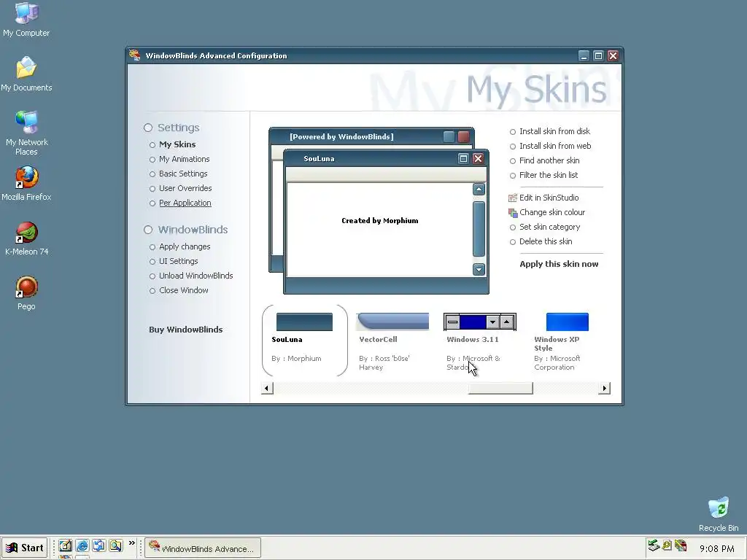
Task: Click Apply this skin now
Action: click(x=559, y=264)
